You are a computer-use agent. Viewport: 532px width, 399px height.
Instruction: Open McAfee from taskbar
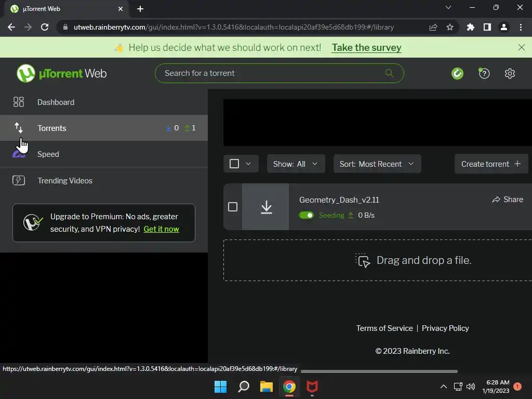(x=312, y=387)
